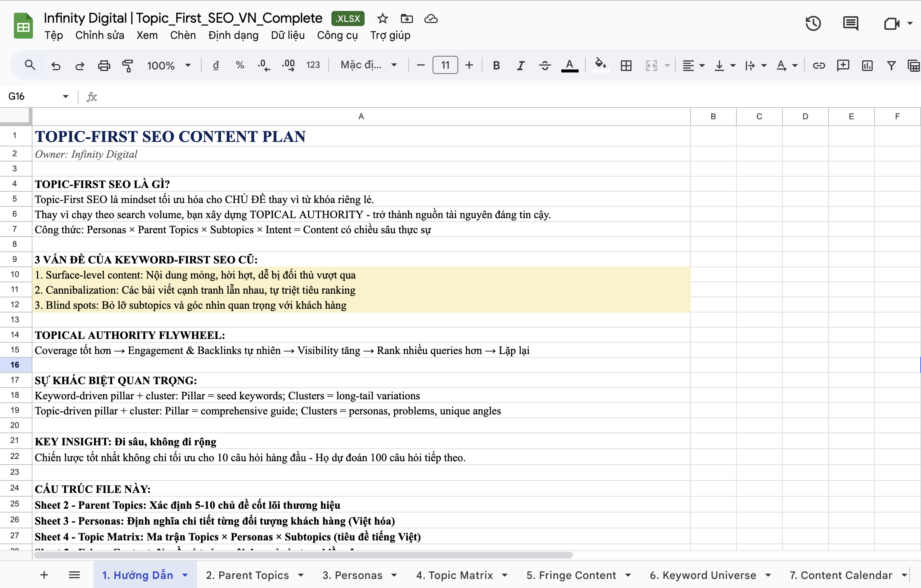This screenshot has height=588, width=921.
Task: Print the spreadsheet
Action: [104, 66]
